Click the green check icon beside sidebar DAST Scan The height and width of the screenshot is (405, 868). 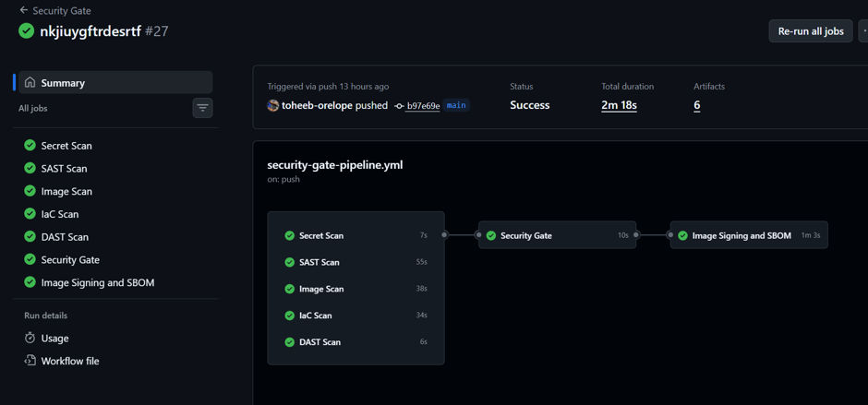30,236
